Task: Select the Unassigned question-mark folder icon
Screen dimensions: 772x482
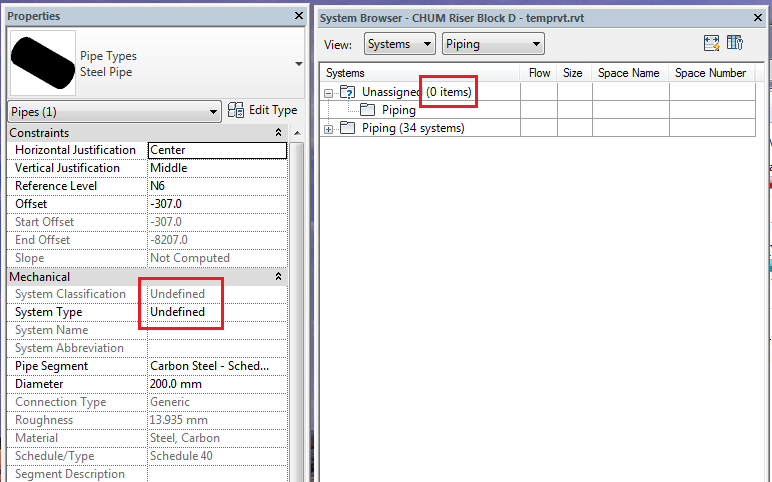Action: tap(348, 92)
